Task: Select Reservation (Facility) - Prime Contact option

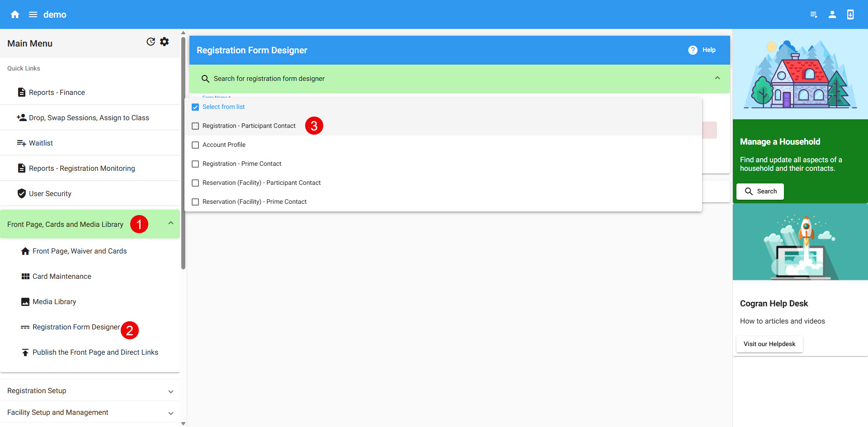Action: coord(254,202)
